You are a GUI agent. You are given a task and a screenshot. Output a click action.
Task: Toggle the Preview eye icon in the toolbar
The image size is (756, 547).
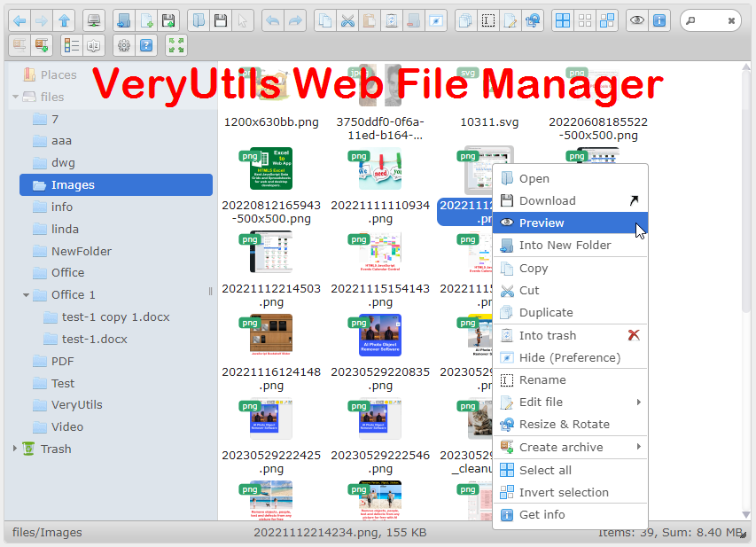click(637, 20)
